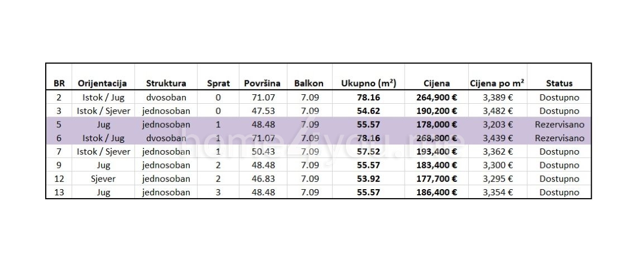Image resolution: width=644 pixels, height=279 pixels.
Task: Click the Cijena po m² header
Action: [497, 83]
